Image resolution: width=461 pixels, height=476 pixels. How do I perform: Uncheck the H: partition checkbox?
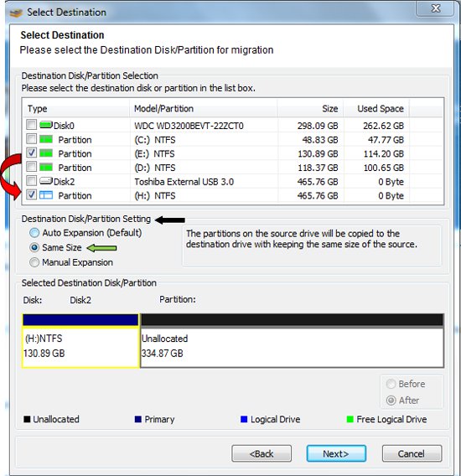(x=31, y=194)
